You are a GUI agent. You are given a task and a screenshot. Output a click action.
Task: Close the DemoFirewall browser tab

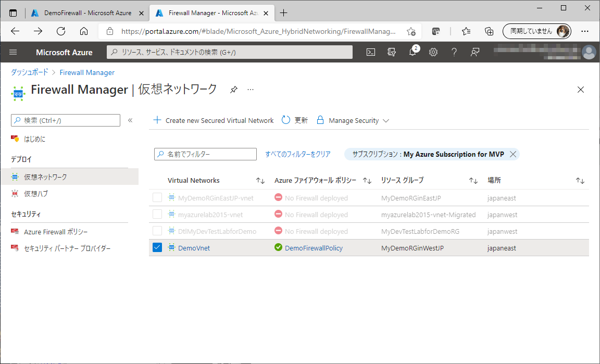141,13
